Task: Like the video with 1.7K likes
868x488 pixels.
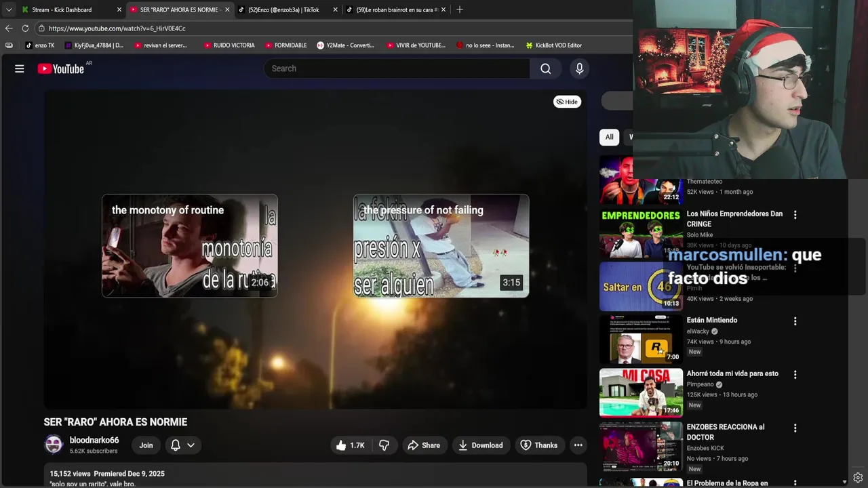Action: 351,445
